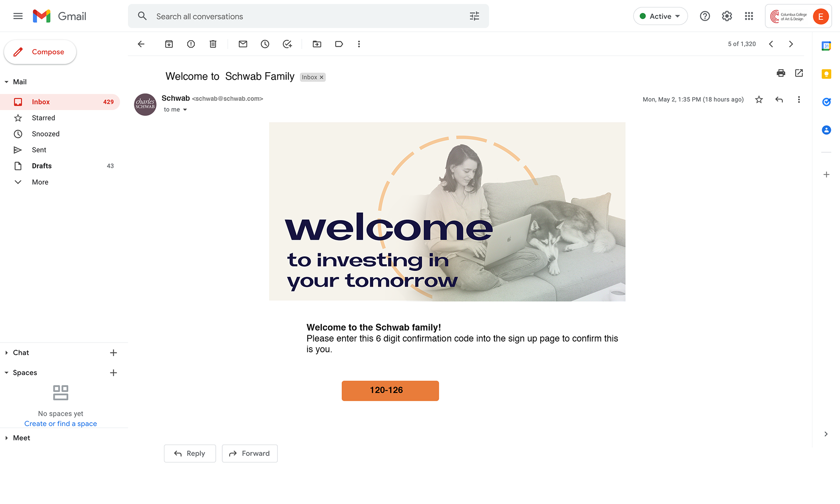This screenshot has height=504, width=840.
Task: Remove the Inbox label from email
Action: point(322,77)
